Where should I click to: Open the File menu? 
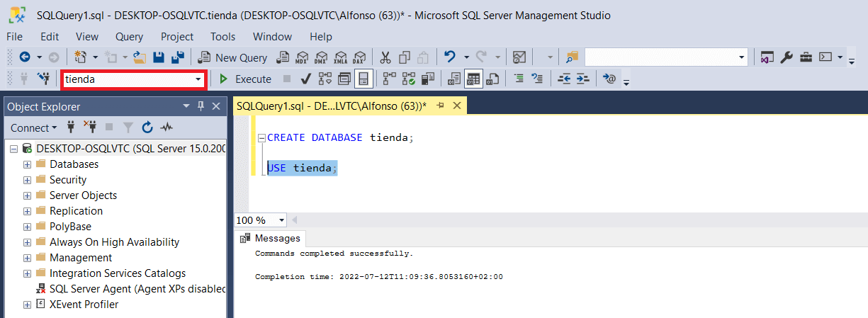pyautogui.click(x=14, y=36)
